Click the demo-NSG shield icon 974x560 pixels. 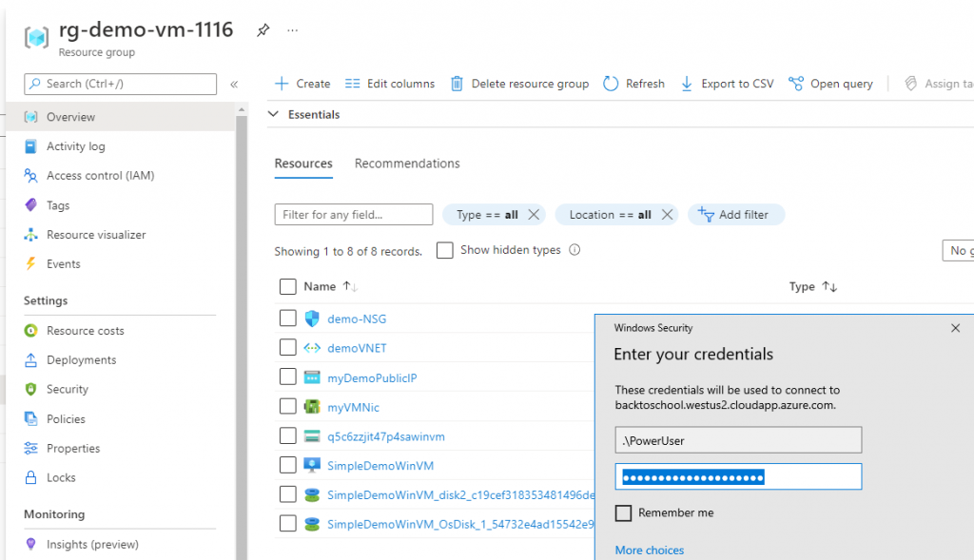click(312, 319)
